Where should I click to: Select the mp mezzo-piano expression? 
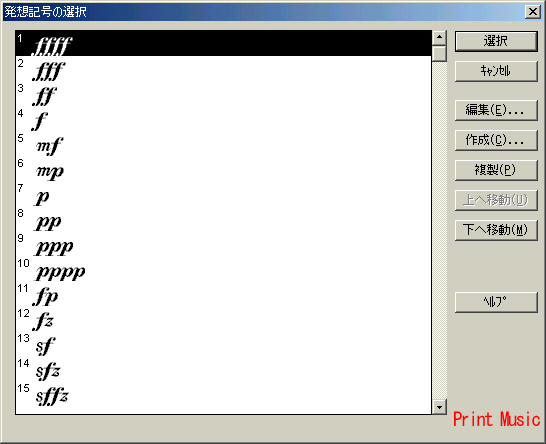click(x=223, y=169)
